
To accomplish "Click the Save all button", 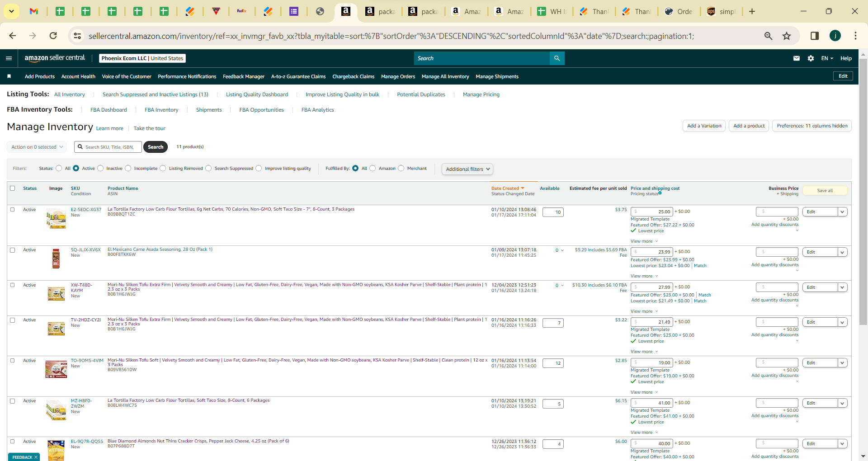I will 825,191.
